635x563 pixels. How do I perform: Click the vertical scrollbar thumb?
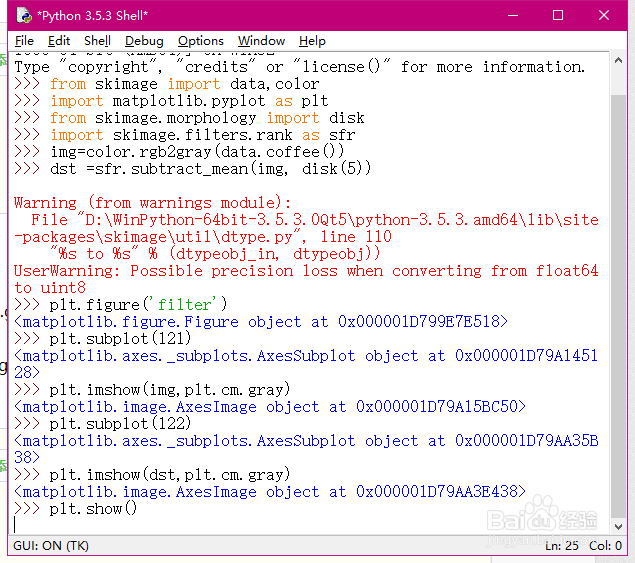618,306
